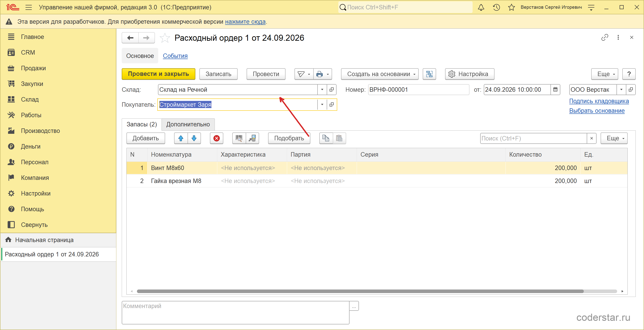Click Провести и закрыть button
The image size is (644, 330).
(158, 74)
